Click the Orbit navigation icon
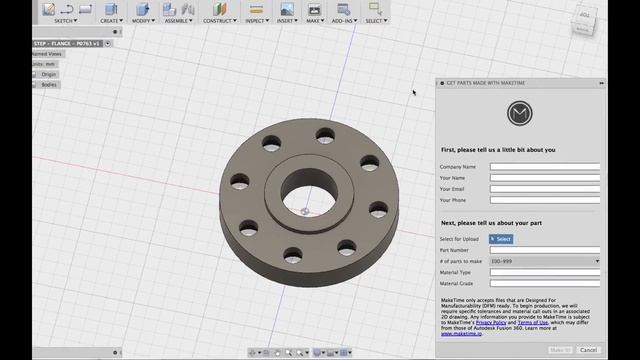Image resolution: width=640 pixels, height=360 pixels. (x=252, y=353)
